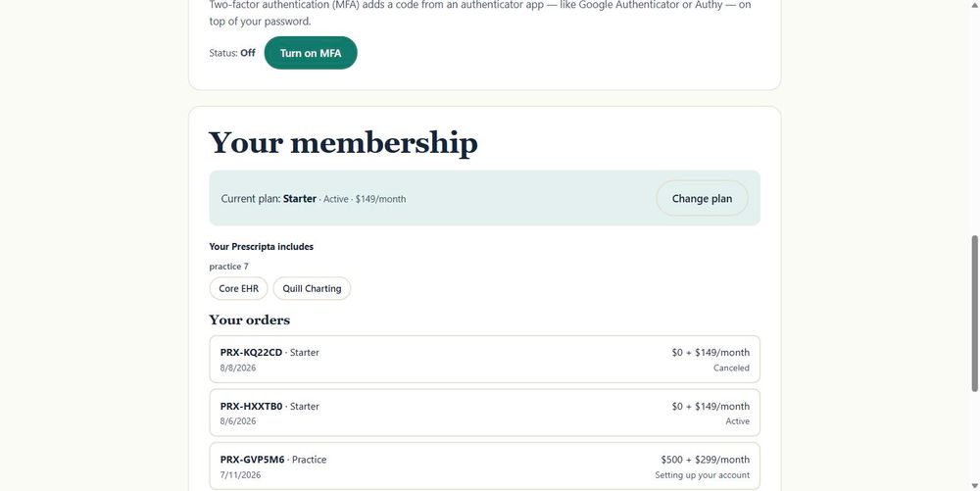Click the scrollbar up arrow
The height and width of the screenshot is (491, 980).
tap(974, 5)
